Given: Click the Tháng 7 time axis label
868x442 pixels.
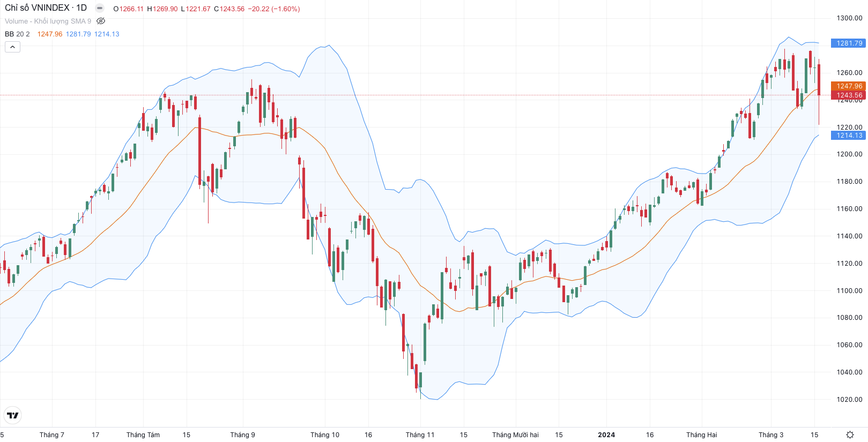Looking at the screenshot, I should (52, 434).
